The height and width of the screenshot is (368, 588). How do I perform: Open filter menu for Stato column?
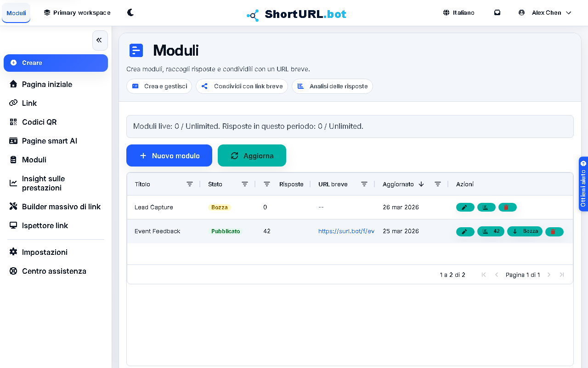245,184
